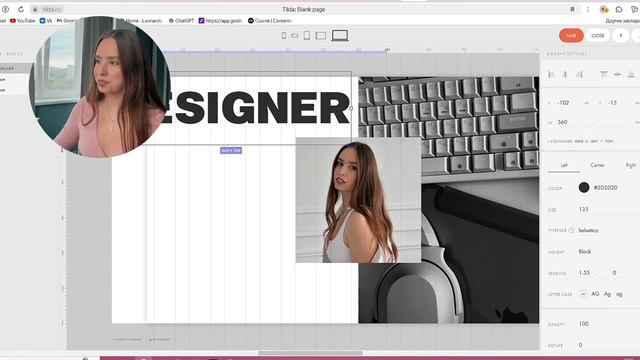640x360 pixels.
Task: Open the ChatGPT bookmark
Action: point(181,20)
